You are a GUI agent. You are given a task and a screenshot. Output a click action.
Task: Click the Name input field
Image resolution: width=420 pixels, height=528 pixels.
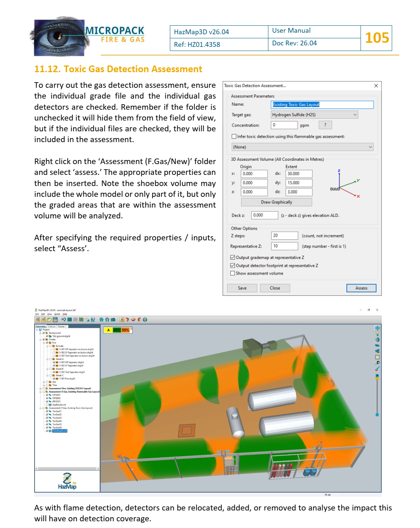tap(322, 105)
